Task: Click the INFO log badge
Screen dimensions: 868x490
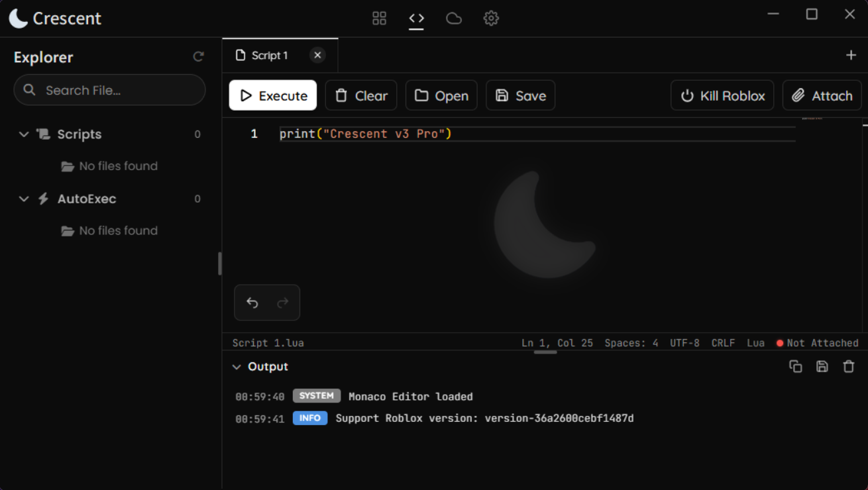Action: (x=310, y=418)
